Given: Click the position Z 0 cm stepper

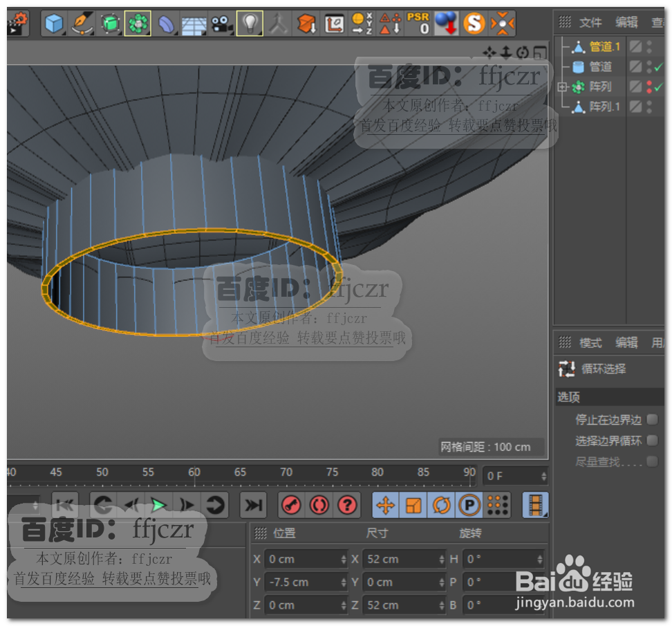Looking at the screenshot, I should pos(344,605).
